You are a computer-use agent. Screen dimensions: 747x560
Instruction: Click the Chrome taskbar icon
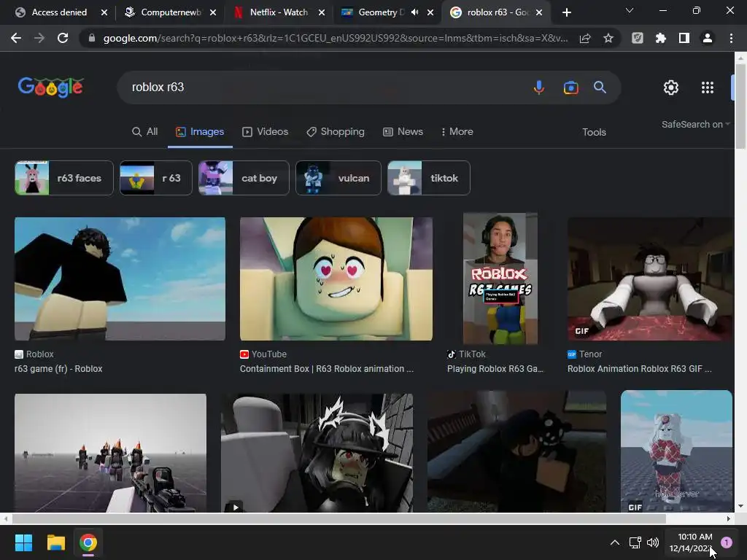pos(88,542)
